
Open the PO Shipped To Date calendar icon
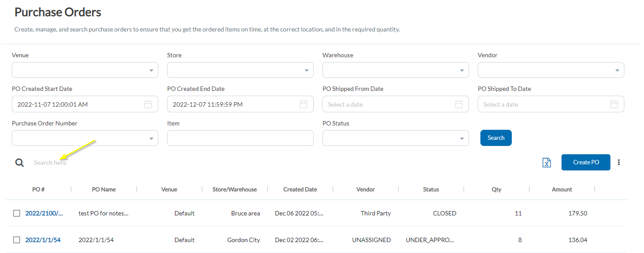pos(614,104)
